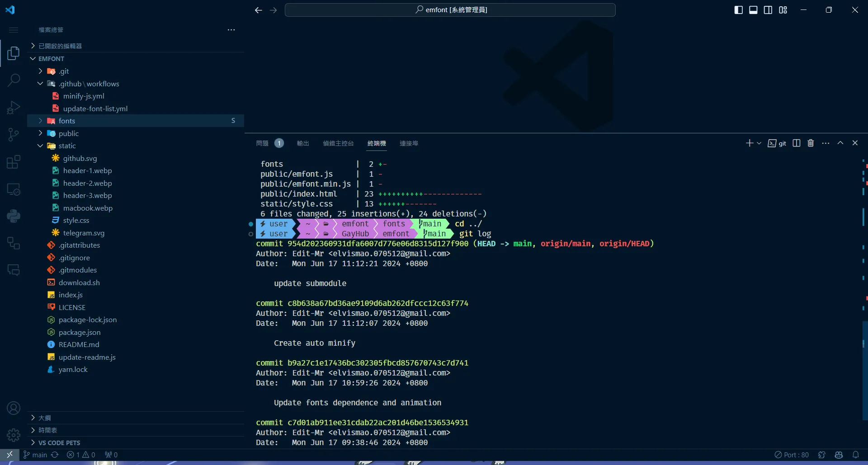868x465 pixels.
Task: Switch to the 連接埠 ports tab
Action: [x=409, y=143]
